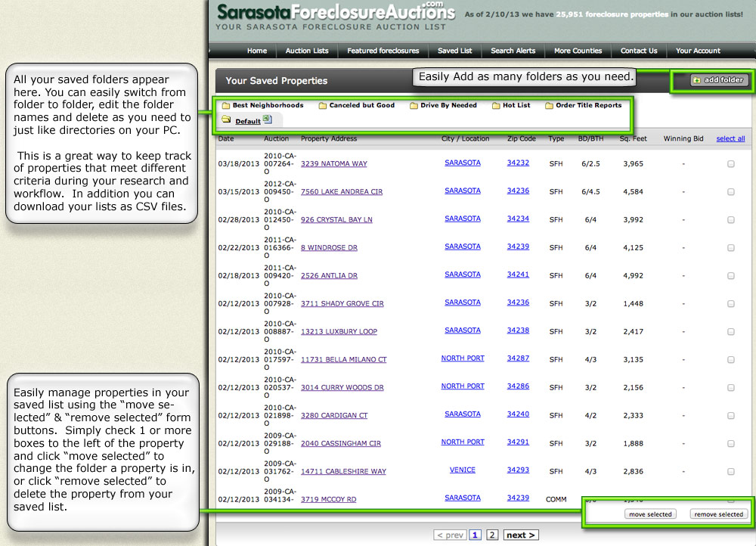Open the Hot List folder icon
The width and height of the screenshot is (756, 546).
[496, 106]
